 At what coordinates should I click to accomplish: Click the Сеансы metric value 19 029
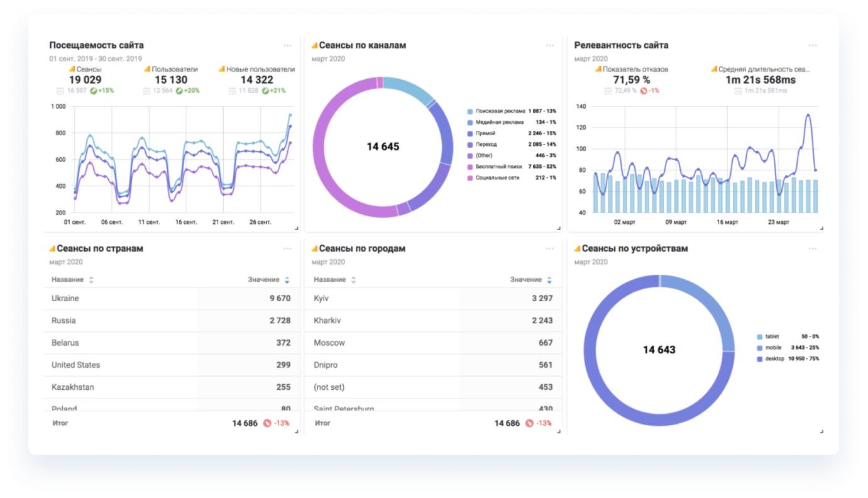point(85,80)
